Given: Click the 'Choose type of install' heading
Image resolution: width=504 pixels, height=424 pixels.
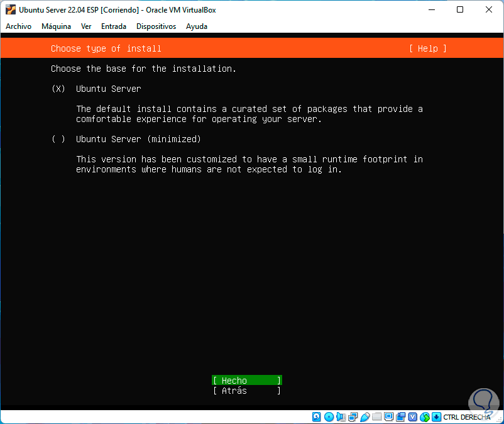Looking at the screenshot, I should [106, 48].
